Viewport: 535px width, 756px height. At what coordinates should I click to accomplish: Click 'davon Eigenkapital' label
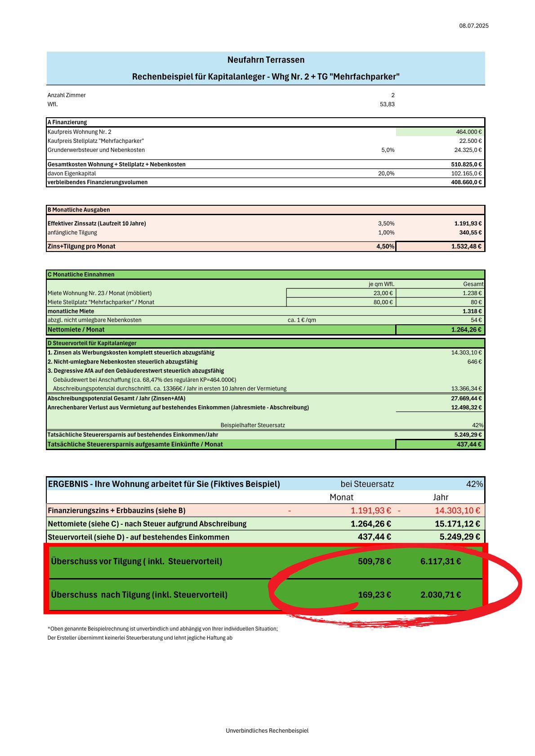71,173
